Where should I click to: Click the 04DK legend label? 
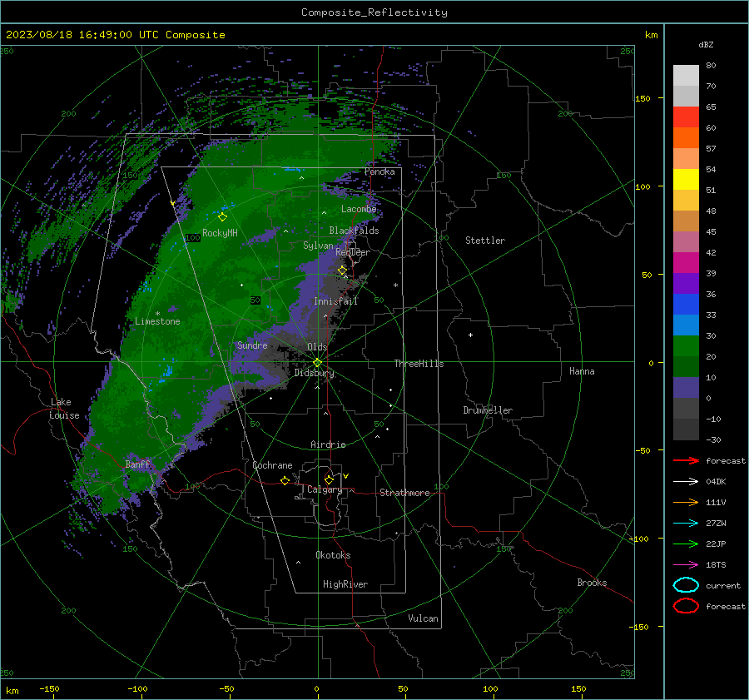[x=716, y=482]
